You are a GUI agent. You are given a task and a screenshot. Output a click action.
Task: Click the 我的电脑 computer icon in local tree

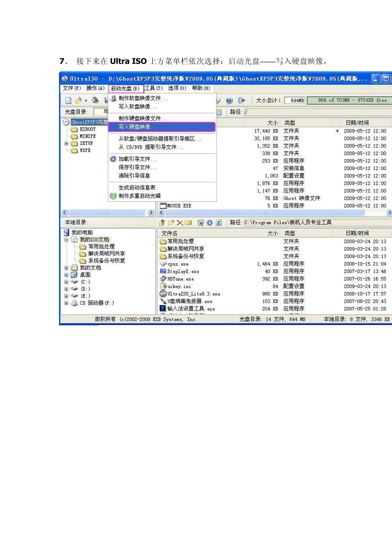(x=66, y=232)
